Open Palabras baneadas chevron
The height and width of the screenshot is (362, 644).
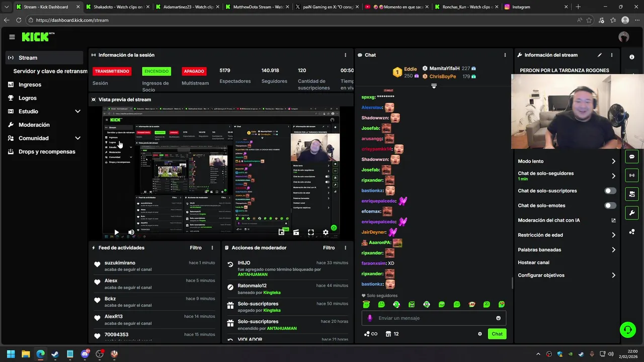click(613, 249)
